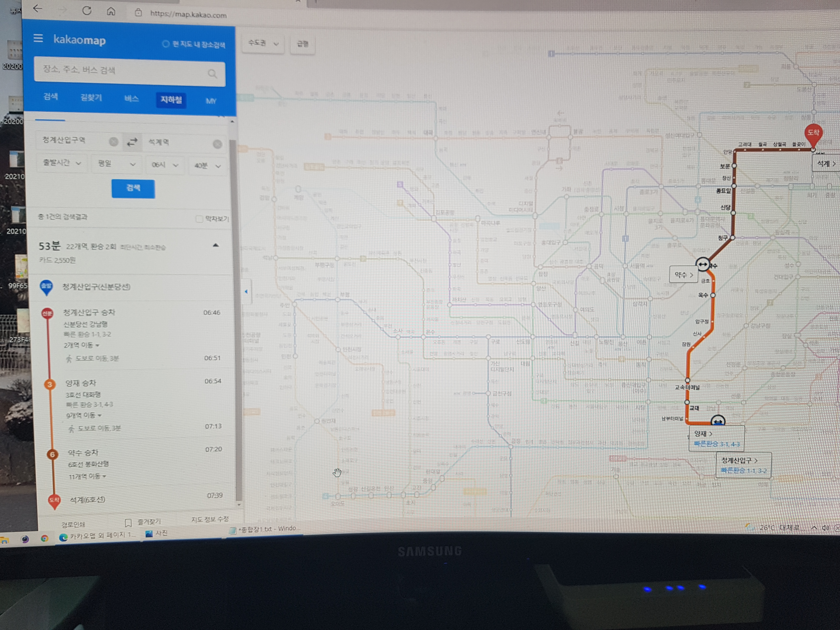Swap departure and arrival stations
The width and height of the screenshot is (840, 630).
132,142
